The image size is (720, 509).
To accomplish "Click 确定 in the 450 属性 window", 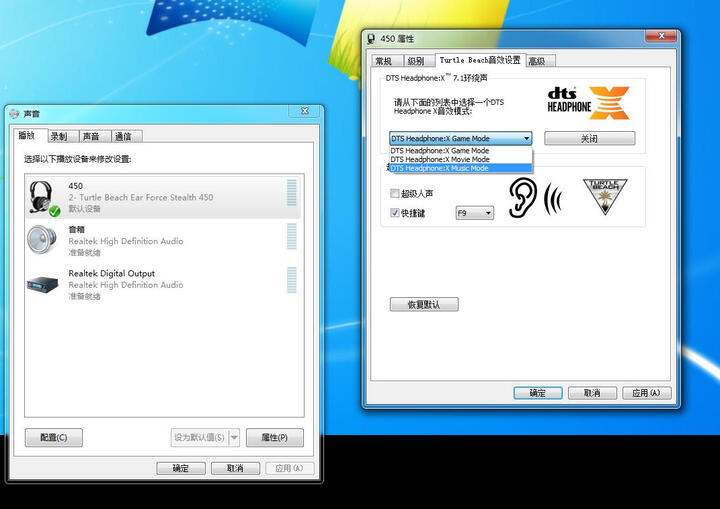I will coord(538,393).
